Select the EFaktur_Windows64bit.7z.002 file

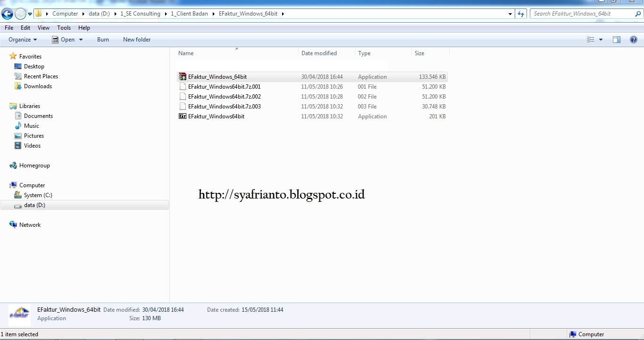pyautogui.click(x=224, y=96)
